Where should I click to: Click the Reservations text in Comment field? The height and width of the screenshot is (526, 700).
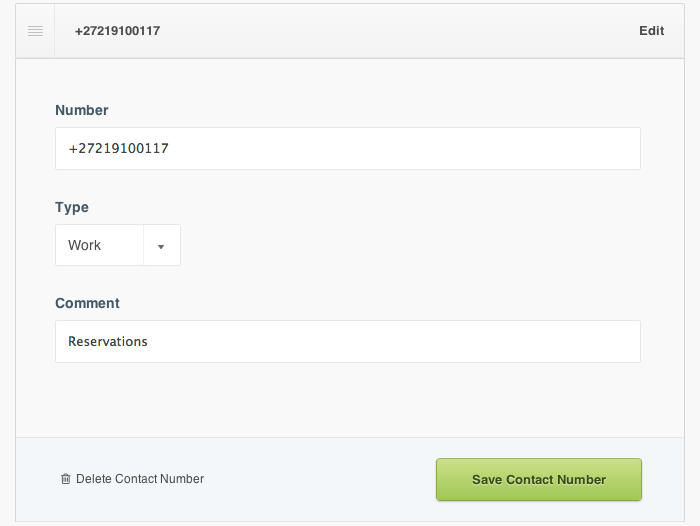point(108,342)
